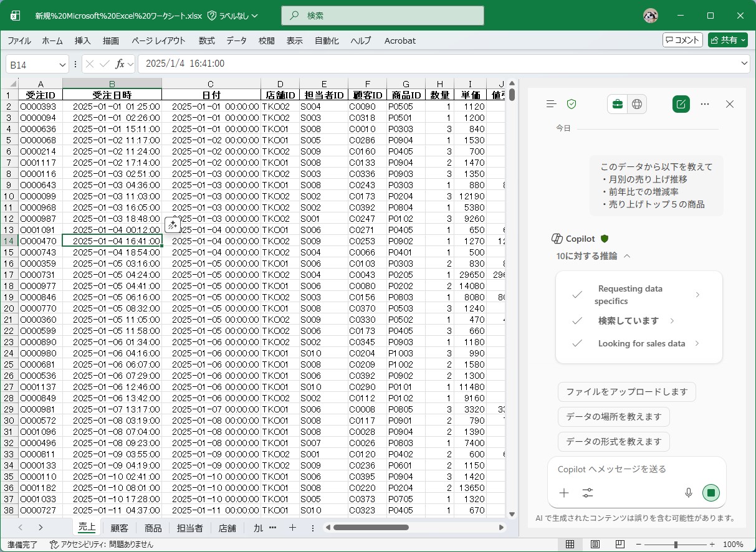Click the microphone icon in Copilot
The height and width of the screenshot is (552, 756).
pyautogui.click(x=689, y=493)
